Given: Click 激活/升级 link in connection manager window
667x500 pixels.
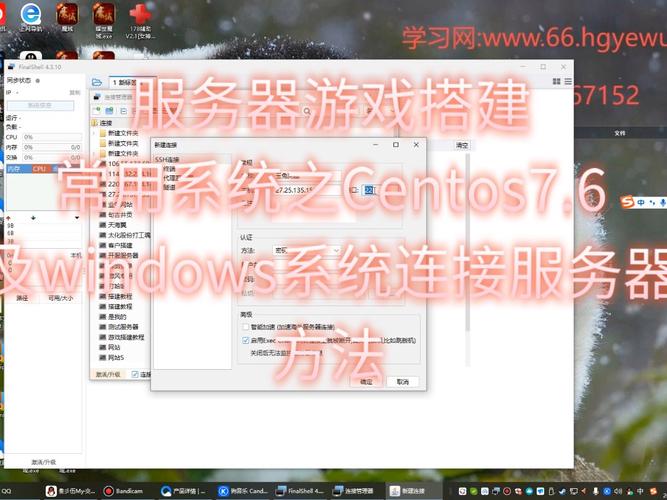Looking at the screenshot, I should click(x=108, y=374).
